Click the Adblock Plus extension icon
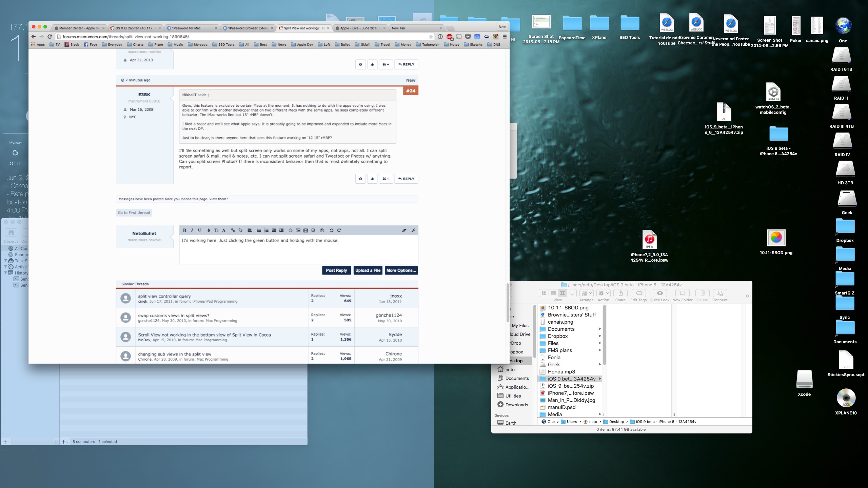Screen dimensions: 868x488 (x=449, y=37)
